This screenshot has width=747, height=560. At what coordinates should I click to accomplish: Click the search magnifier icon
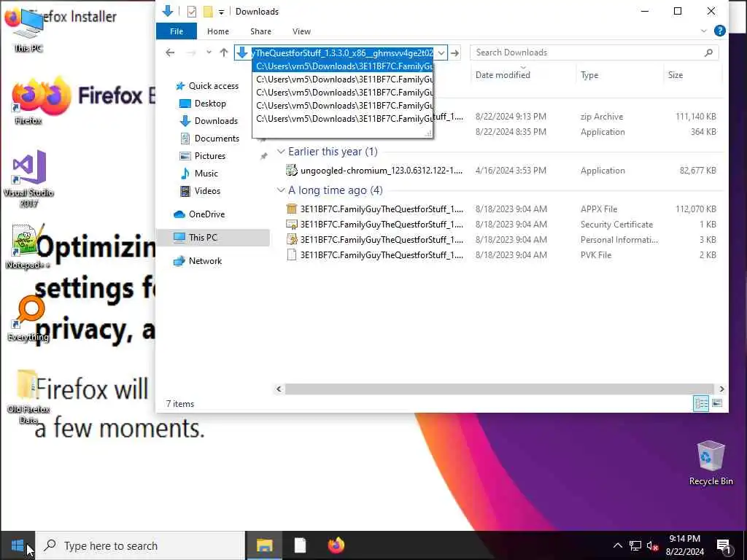point(709,52)
